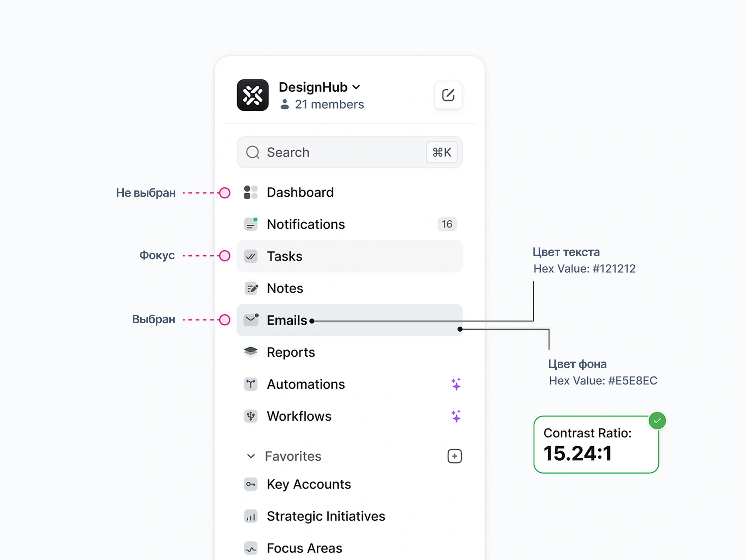Open the DesignHub workspace dropdown chevron
747x560 pixels.
pyautogui.click(x=356, y=87)
